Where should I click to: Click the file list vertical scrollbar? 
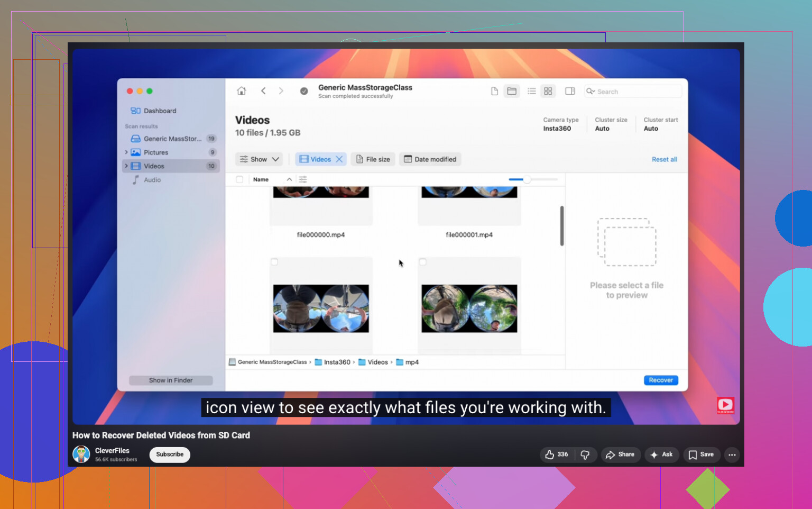[561, 226]
